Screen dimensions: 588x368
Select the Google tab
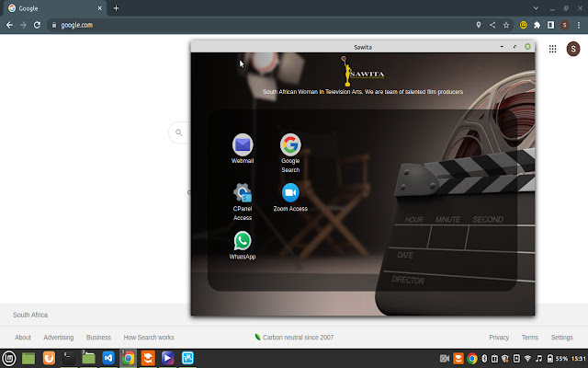pyautogui.click(x=55, y=8)
